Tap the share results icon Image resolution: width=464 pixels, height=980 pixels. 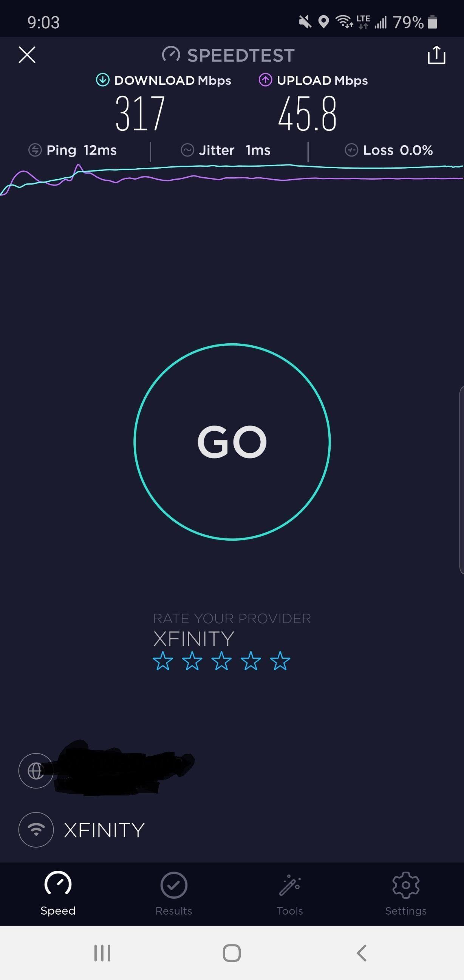tap(436, 55)
